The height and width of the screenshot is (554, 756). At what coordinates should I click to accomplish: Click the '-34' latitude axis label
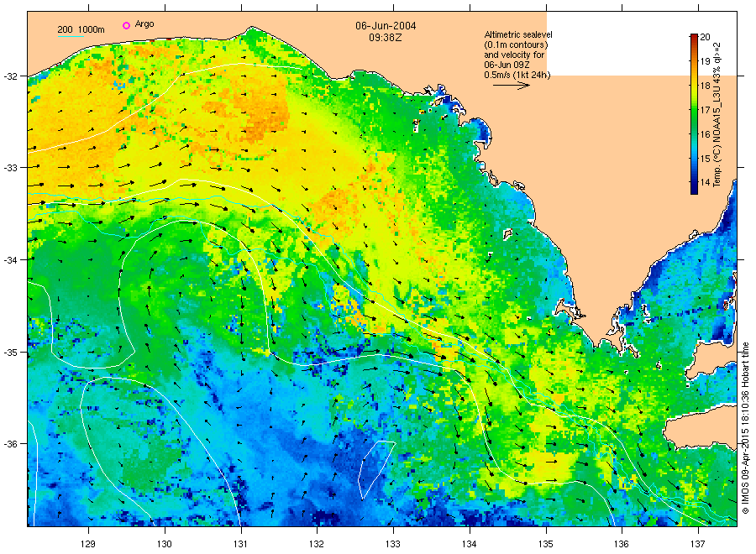(x=11, y=260)
